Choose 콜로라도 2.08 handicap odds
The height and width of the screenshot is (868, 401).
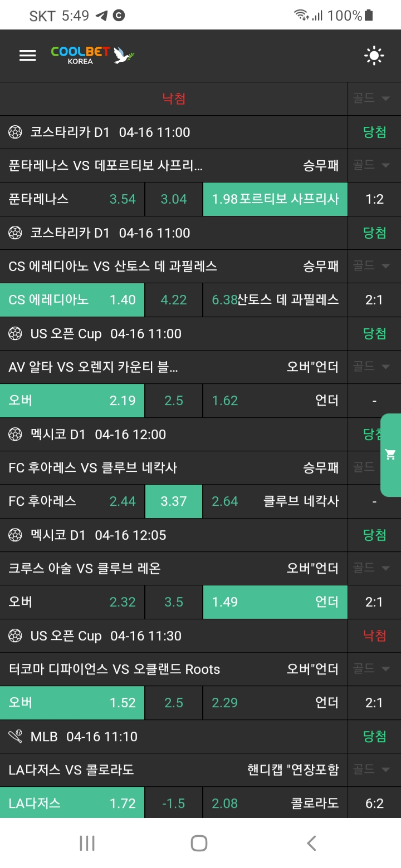click(275, 803)
